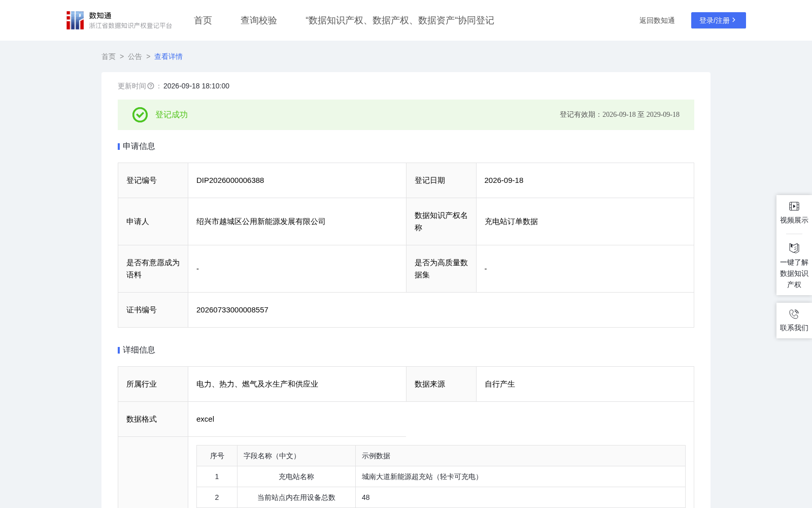Click the 登记日期 label cell

442,180
